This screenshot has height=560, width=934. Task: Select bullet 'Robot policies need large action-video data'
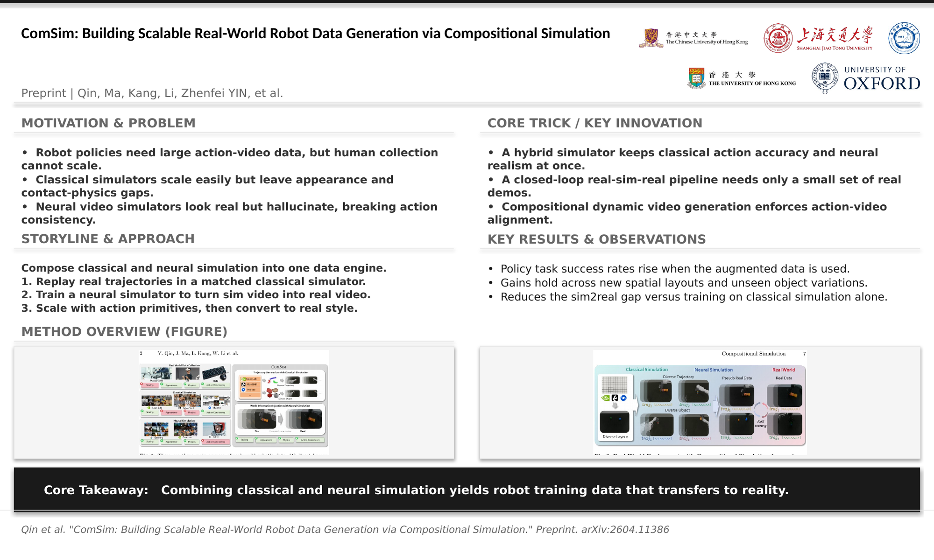coord(230,159)
